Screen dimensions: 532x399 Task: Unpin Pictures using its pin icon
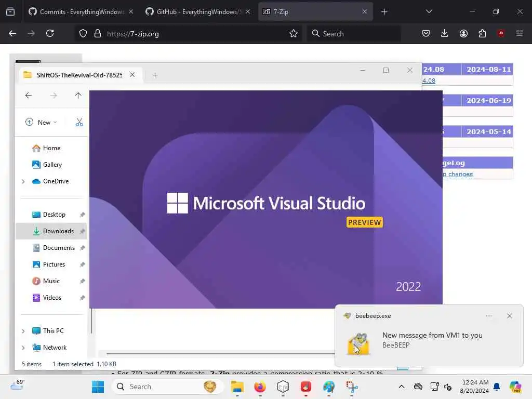(82, 264)
